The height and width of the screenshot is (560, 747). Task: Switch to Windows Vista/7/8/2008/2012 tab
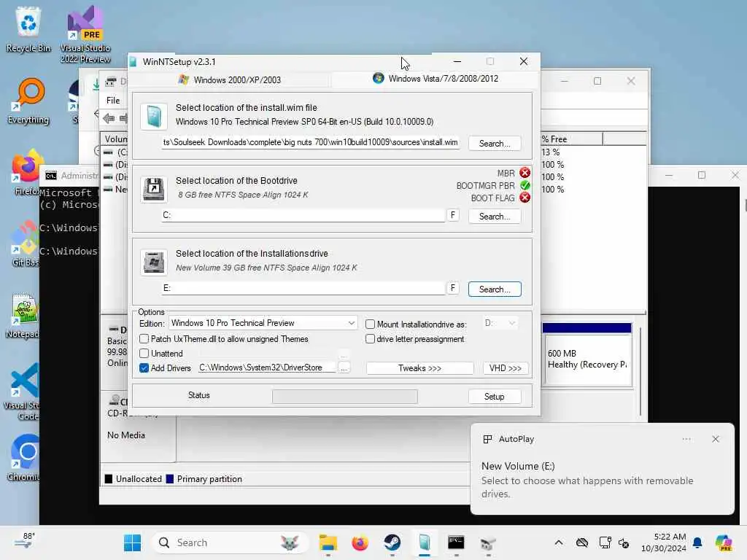(x=436, y=79)
